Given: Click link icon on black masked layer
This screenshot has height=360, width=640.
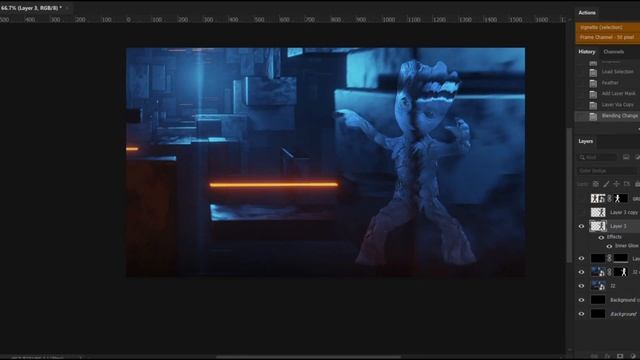Looking at the screenshot, I should click(x=609, y=258).
